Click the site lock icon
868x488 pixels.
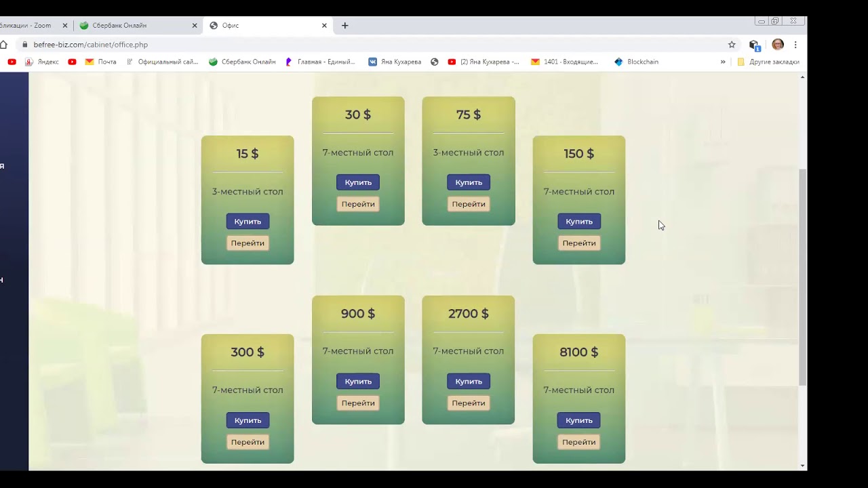[24, 45]
